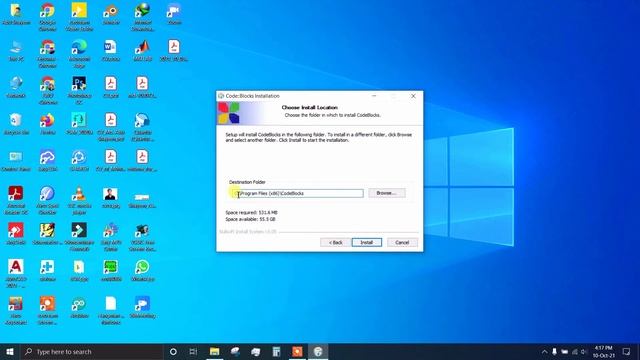Image resolution: width=640 pixels, height=360 pixels.
Task: Select the This PC desktop icon
Action: click(x=16, y=51)
